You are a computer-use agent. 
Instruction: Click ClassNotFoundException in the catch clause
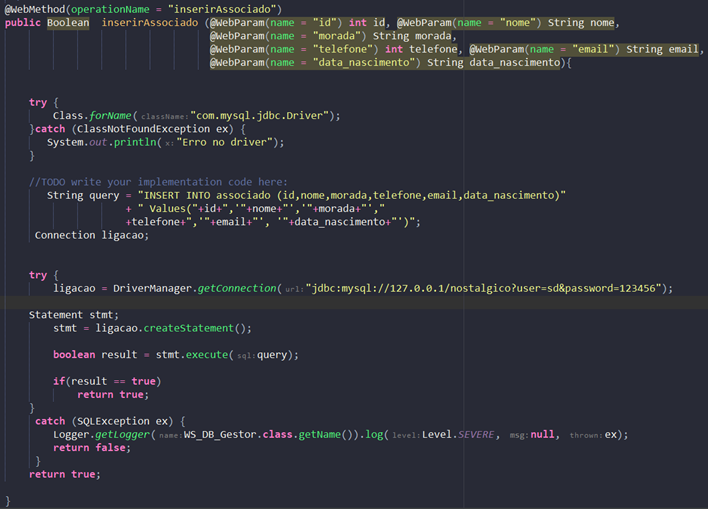pos(143,129)
